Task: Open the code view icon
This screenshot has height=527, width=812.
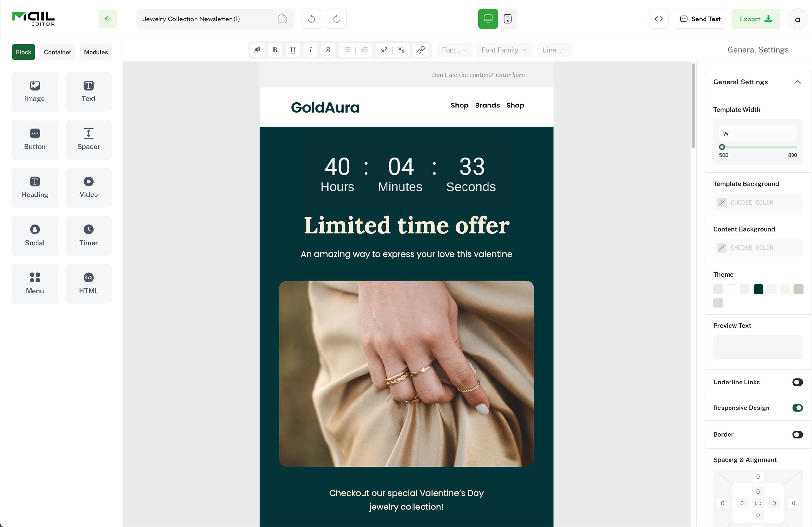Action: point(658,19)
